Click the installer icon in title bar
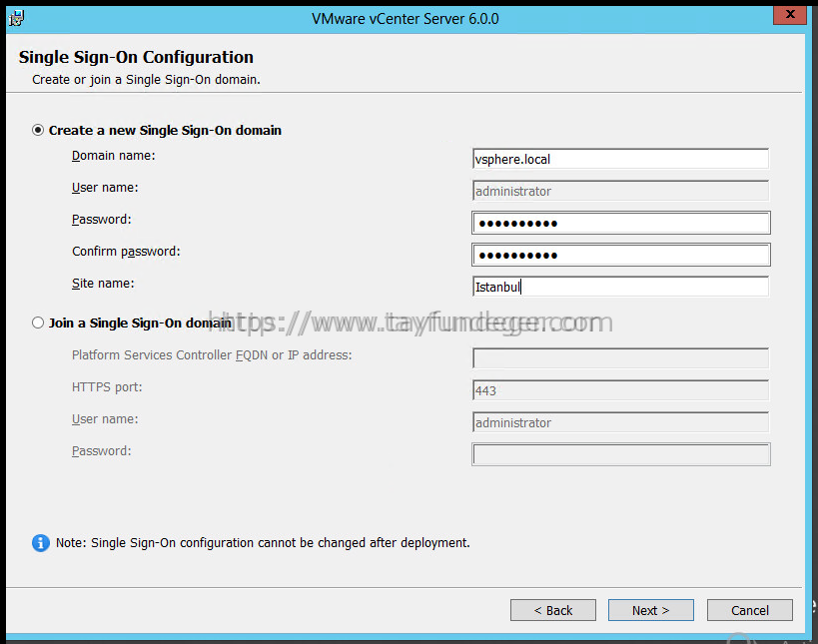Viewport: 818px width, 644px height. [x=16, y=18]
